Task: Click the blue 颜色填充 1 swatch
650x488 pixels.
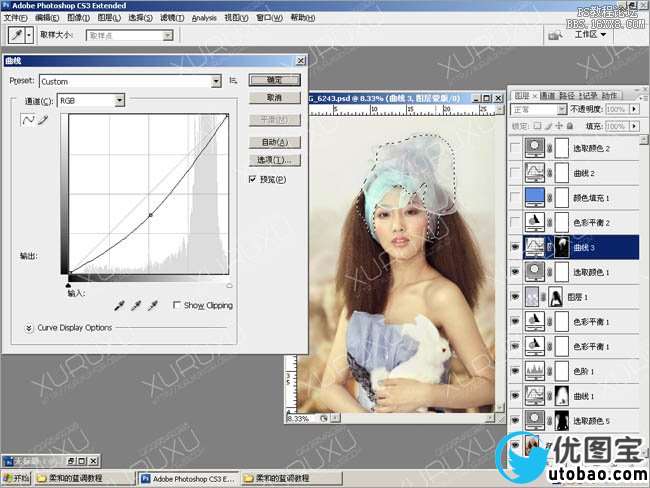Action: click(x=534, y=197)
